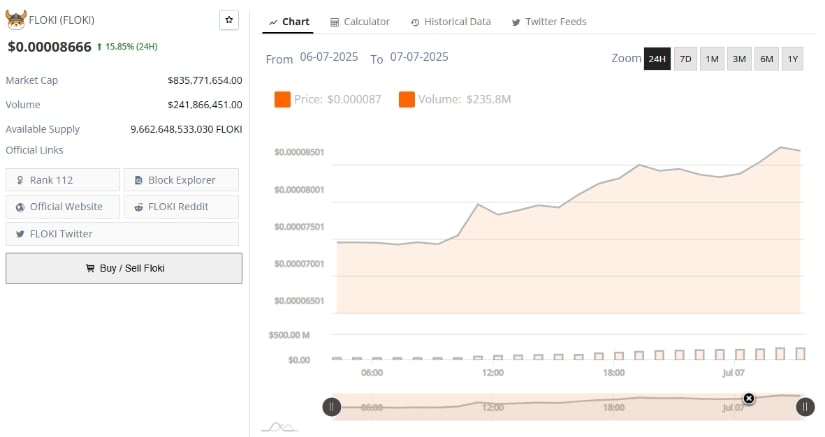Click the right navigator range handle
This screenshot has width=825, height=437.
(x=805, y=407)
